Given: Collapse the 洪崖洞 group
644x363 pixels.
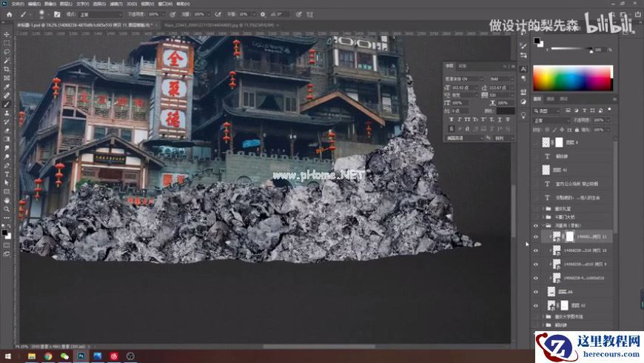Looking at the screenshot, I should click(x=543, y=226).
